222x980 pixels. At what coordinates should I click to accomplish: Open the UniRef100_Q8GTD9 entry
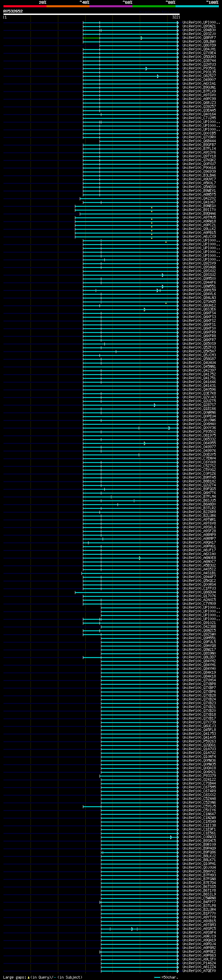[x=199, y=46]
